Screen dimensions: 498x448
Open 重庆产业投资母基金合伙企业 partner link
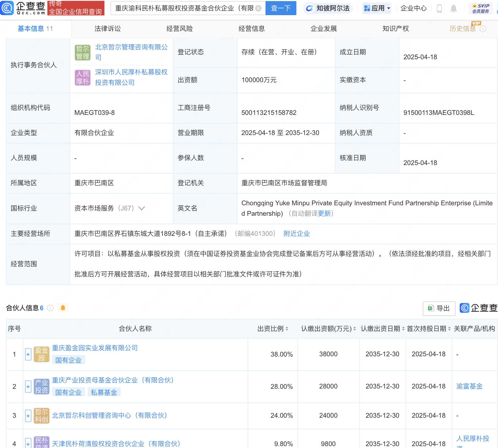113,380
